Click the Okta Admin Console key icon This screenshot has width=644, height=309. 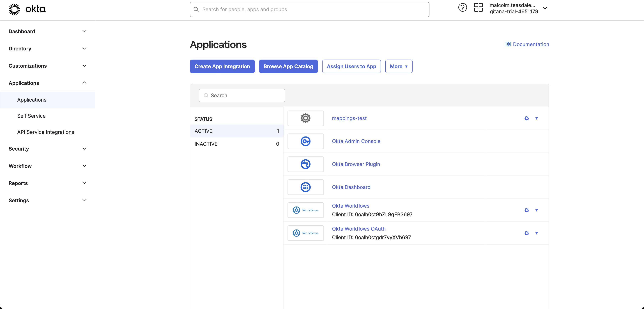click(x=305, y=141)
